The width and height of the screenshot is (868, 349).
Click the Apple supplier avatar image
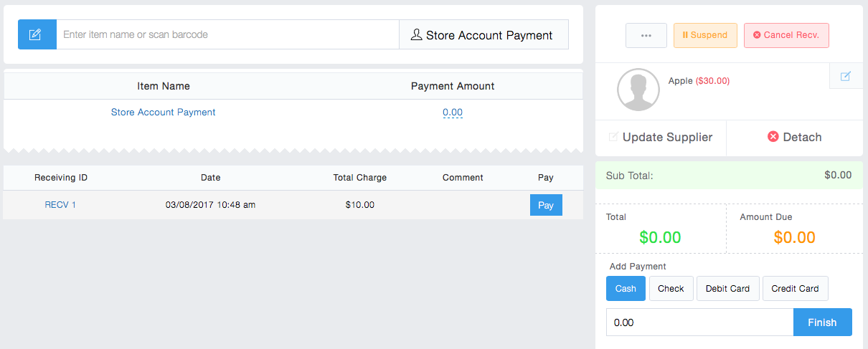click(638, 90)
